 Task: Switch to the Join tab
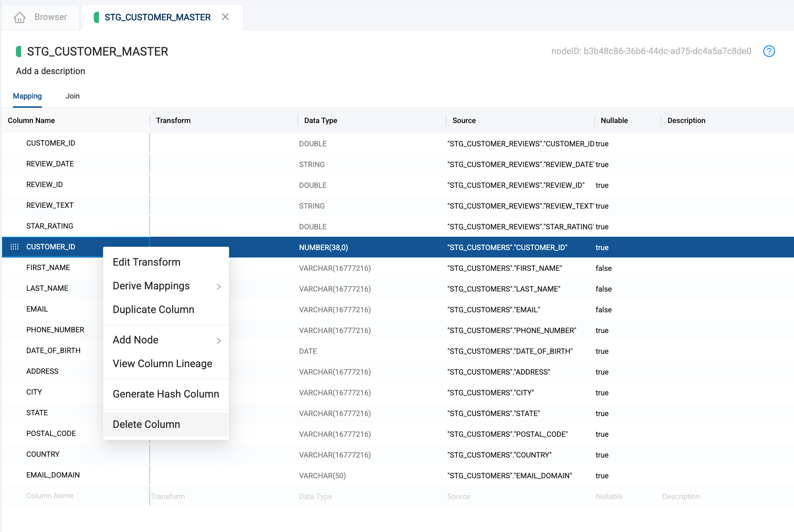pos(73,96)
